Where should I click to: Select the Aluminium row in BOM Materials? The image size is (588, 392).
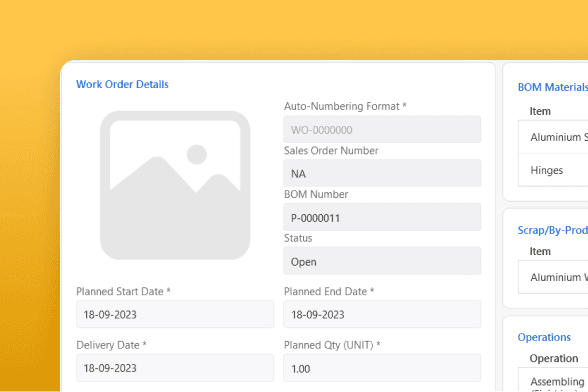pyautogui.click(x=553, y=137)
